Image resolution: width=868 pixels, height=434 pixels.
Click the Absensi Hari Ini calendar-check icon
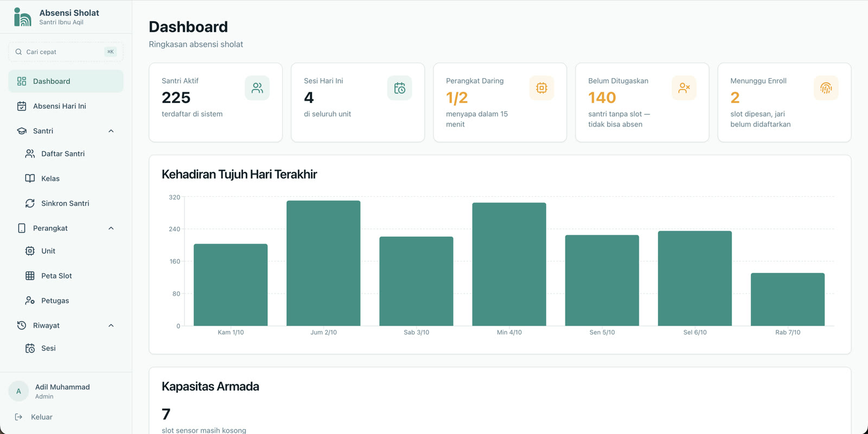tap(22, 106)
